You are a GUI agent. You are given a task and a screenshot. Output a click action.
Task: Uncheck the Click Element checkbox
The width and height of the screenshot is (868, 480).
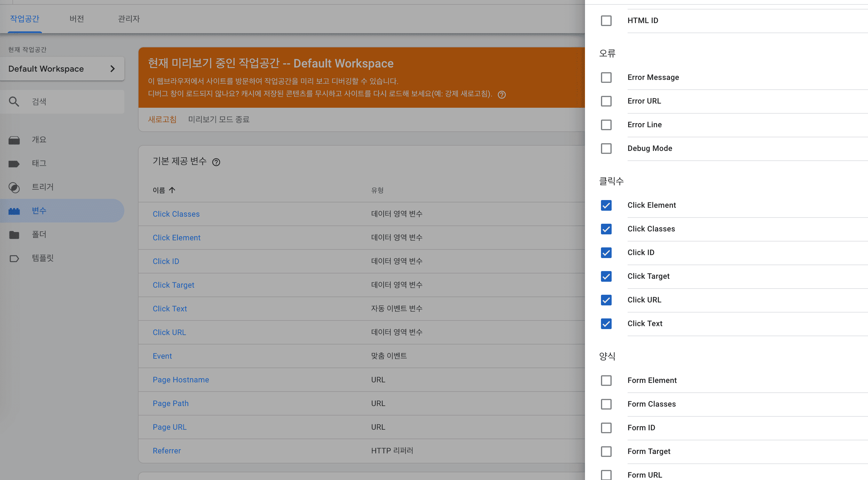pyautogui.click(x=606, y=205)
